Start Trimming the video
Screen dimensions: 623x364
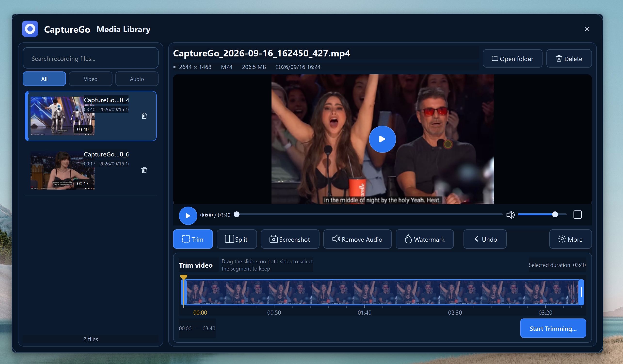tap(553, 328)
